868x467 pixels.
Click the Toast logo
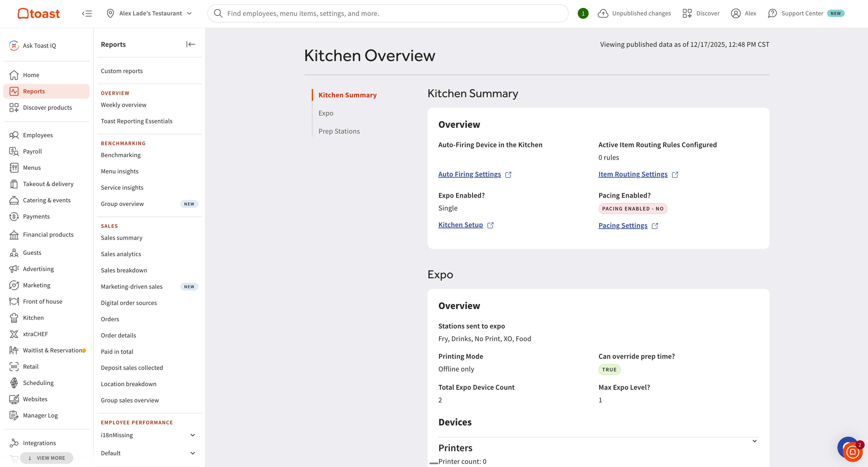tap(38, 14)
